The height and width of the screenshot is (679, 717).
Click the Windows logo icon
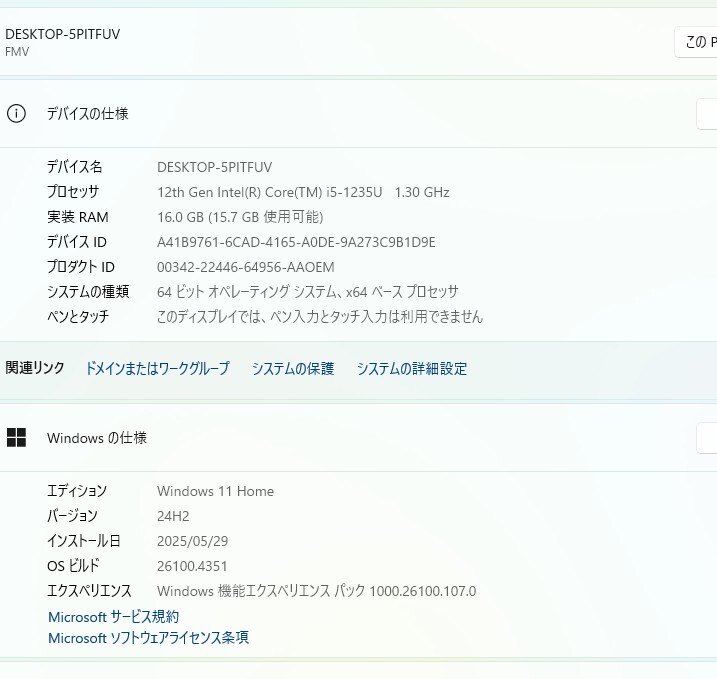(16, 438)
